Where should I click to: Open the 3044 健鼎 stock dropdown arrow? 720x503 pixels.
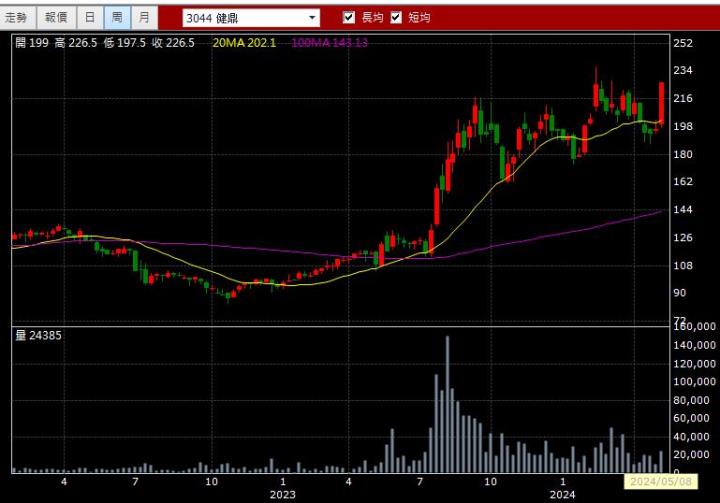click(x=312, y=18)
